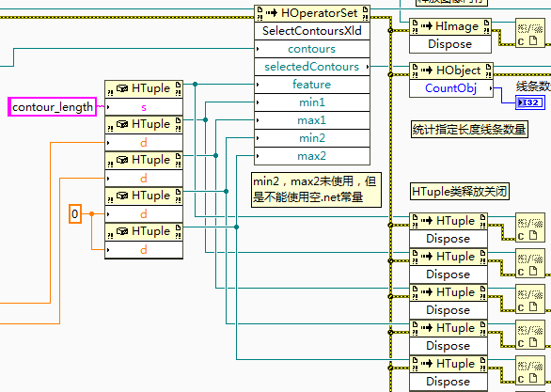Select the feature input terminal
Image resolution: width=551 pixels, height=392 pixels.
pos(312,85)
